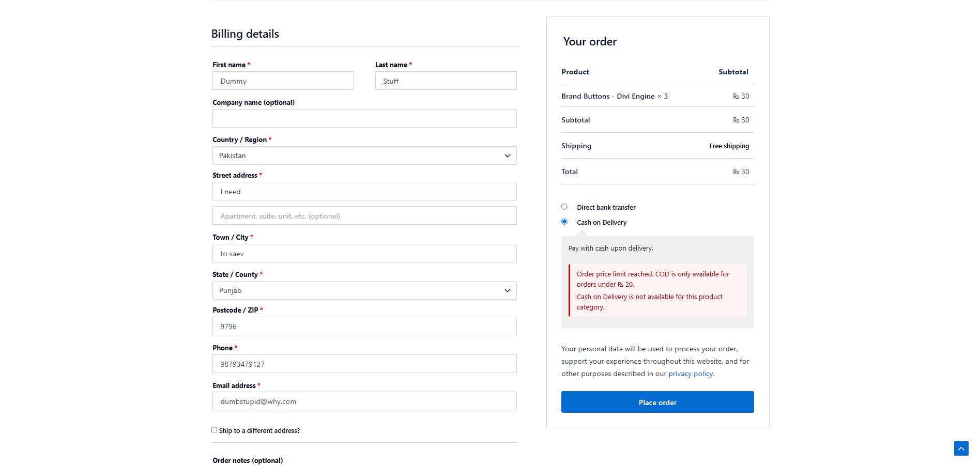Click 'Cash on Delivery is not available' message

pyautogui.click(x=650, y=302)
